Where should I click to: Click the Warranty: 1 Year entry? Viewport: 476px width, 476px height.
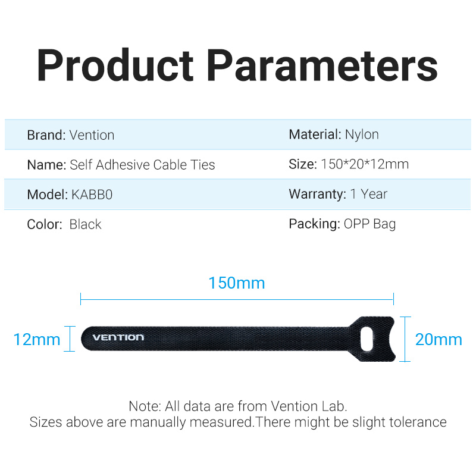(x=338, y=194)
